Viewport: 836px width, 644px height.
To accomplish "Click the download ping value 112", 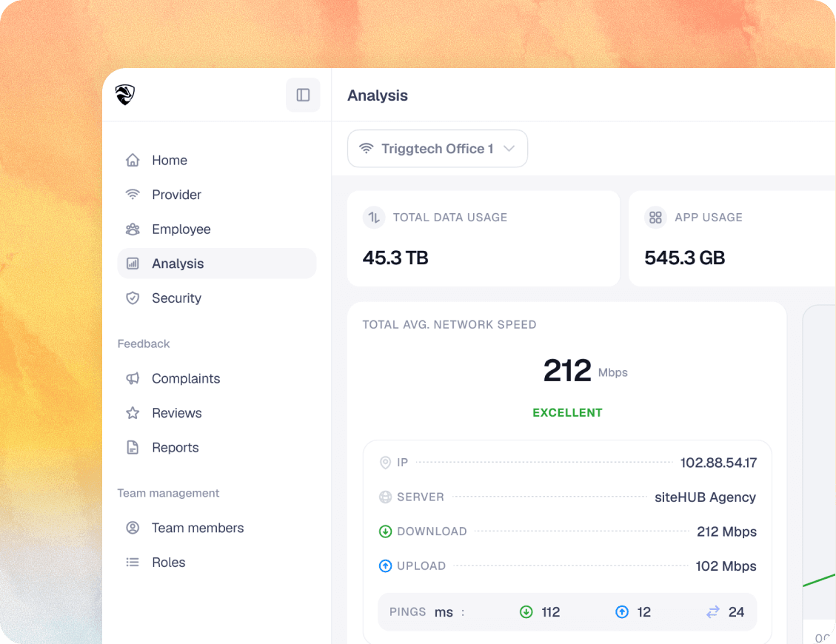I will pyautogui.click(x=551, y=612).
